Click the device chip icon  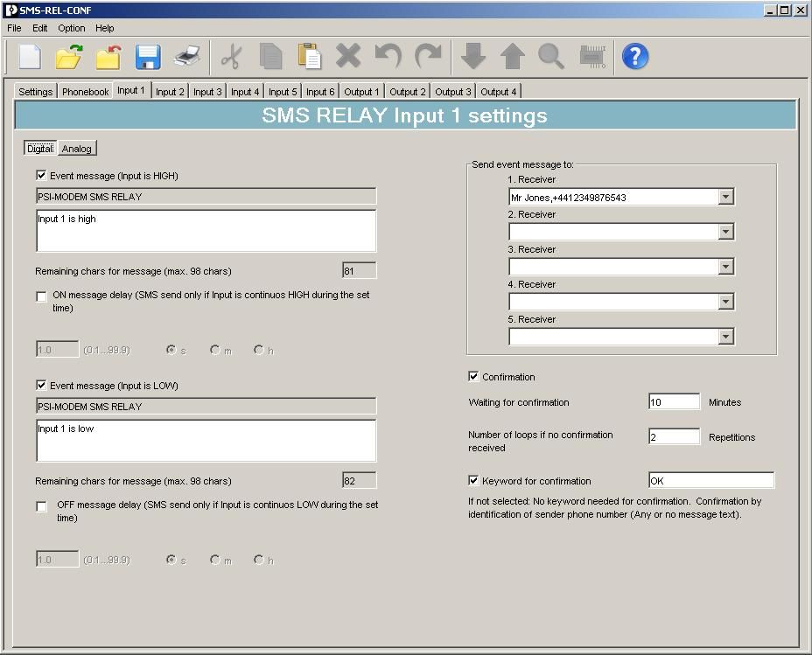pos(592,56)
